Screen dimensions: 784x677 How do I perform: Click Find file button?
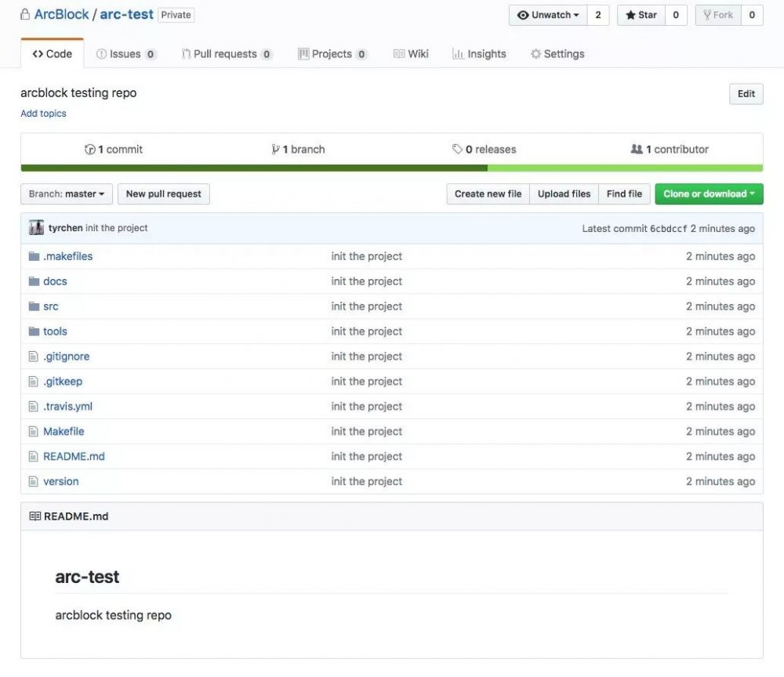[x=625, y=194]
